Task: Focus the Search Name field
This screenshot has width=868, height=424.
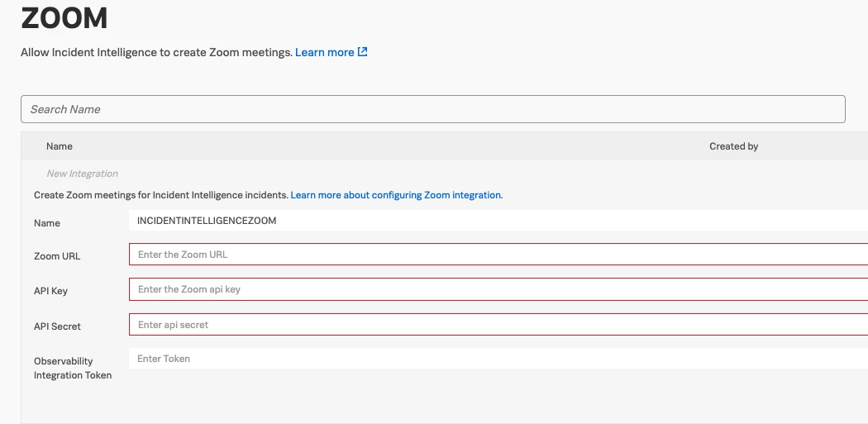Action: (x=433, y=109)
